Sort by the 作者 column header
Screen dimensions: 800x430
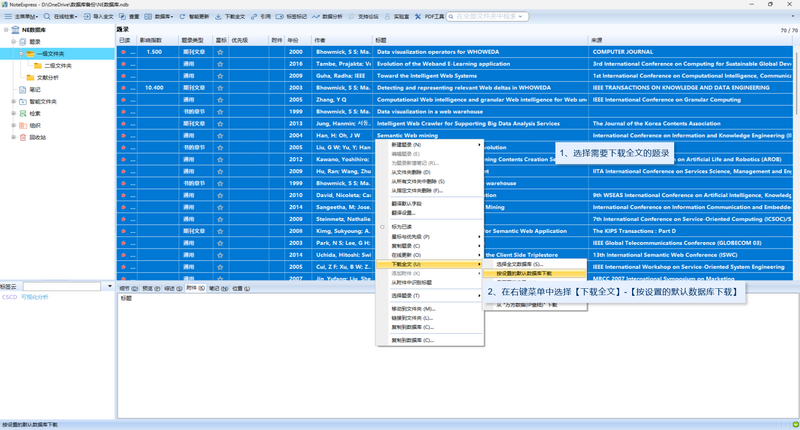point(342,40)
